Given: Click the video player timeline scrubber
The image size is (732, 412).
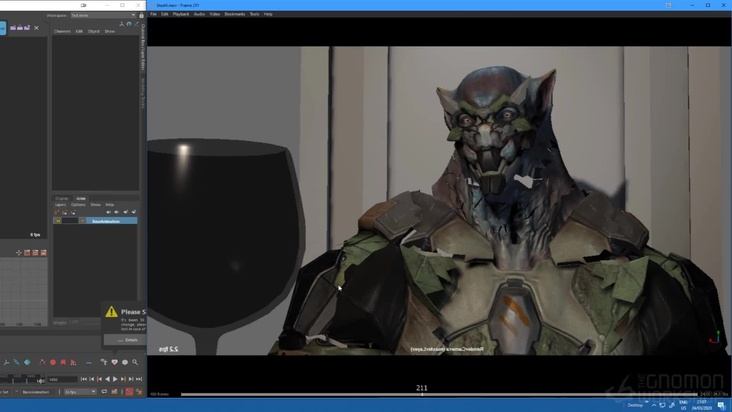Looking at the screenshot, I should tap(421, 394).
